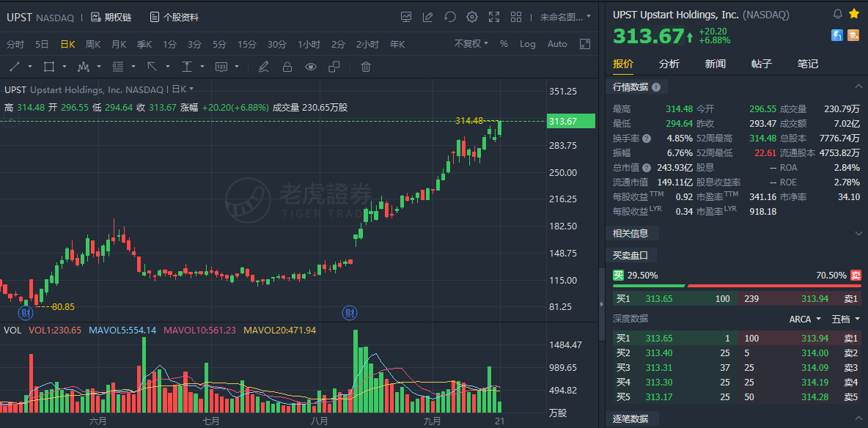Open the 日K period dropdown in chart legend
Viewport: 868px width, 428px height.
pyautogui.click(x=183, y=89)
